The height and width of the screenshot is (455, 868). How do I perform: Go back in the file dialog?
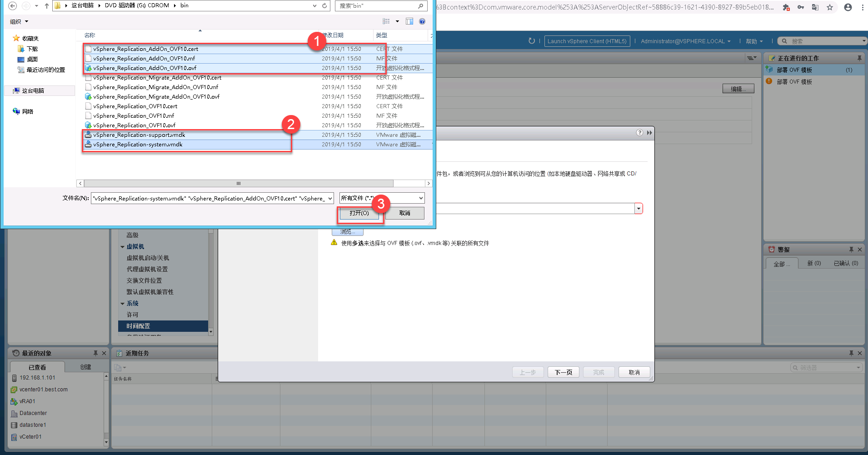[13, 6]
